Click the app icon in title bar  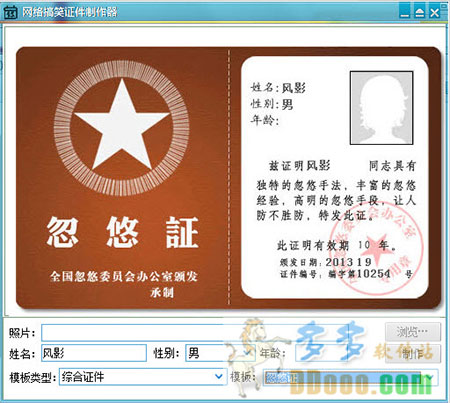tap(10, 12)
